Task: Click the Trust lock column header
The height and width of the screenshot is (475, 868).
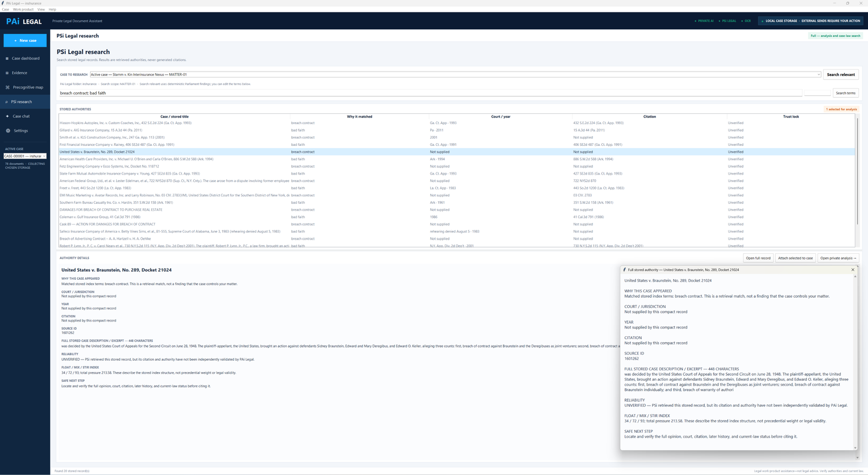Action: click(791, 117)
